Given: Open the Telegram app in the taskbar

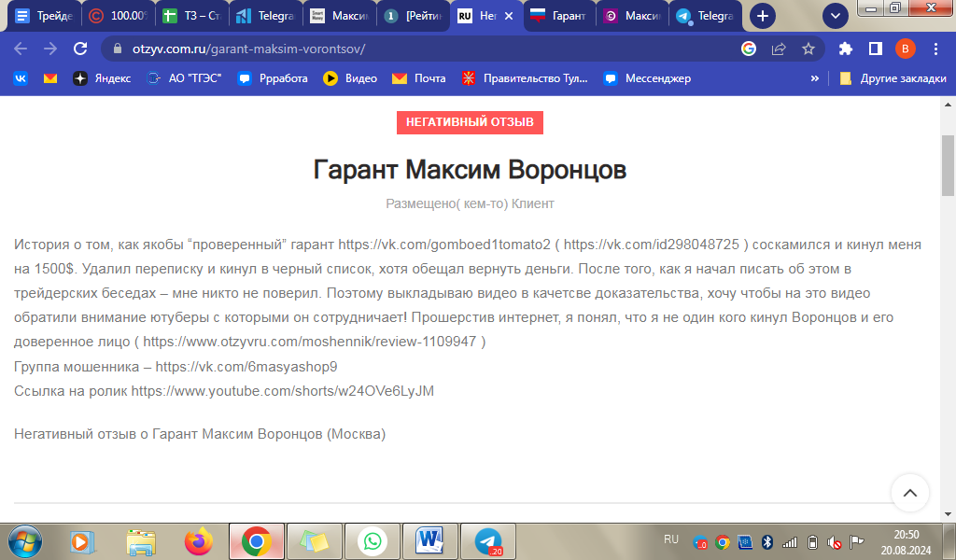Looking at the screenshot, I should 488,541.
